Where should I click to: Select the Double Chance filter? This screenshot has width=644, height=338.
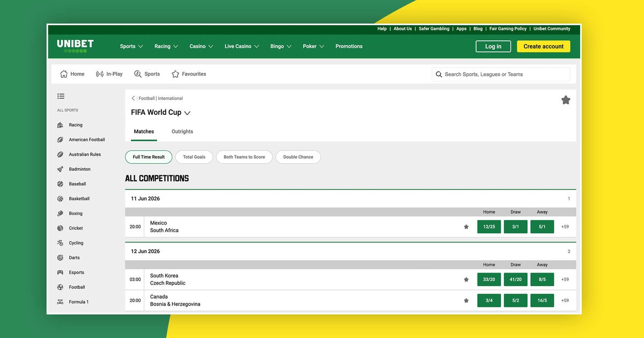point(298,157)
